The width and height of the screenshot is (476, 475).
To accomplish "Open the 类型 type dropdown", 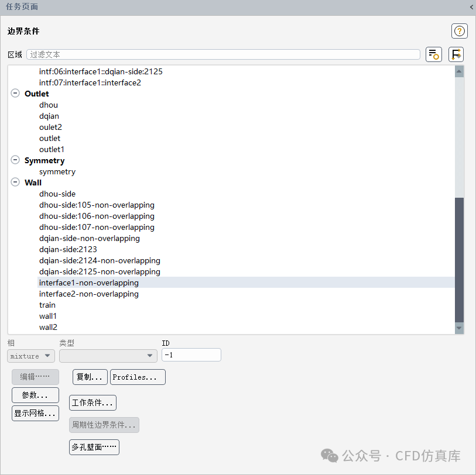I will (x=108, y=356).
